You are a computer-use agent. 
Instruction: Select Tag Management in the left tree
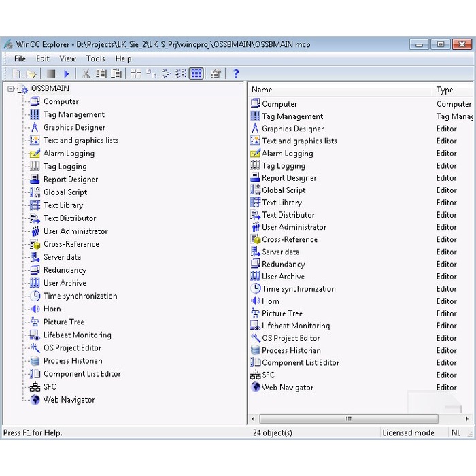point(73,115)
